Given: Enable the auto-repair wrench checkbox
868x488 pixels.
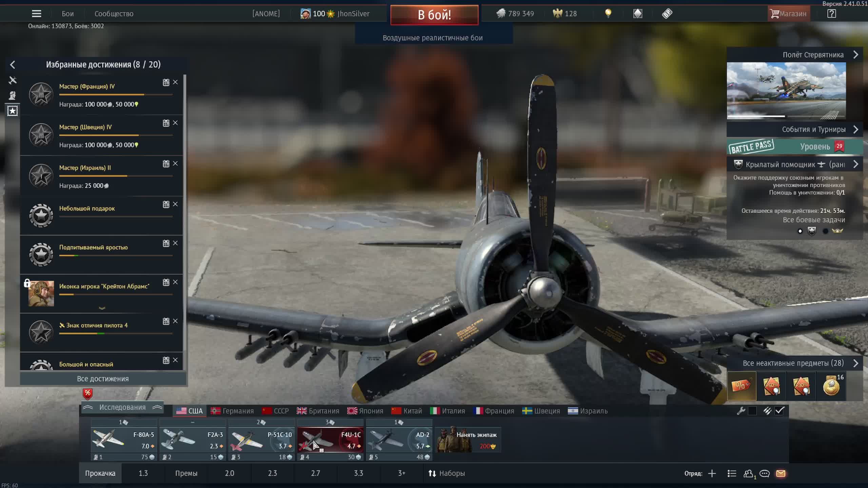Looking at the screenshot, I should 752,411.
